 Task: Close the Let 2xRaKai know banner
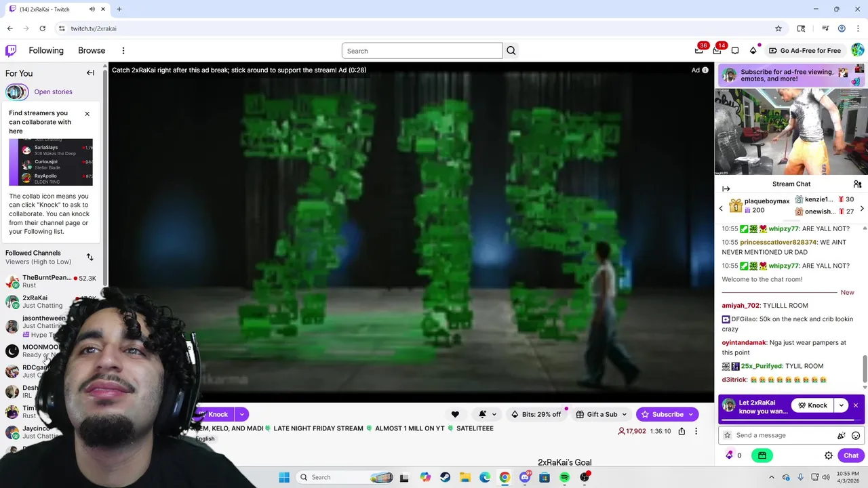click(x=856, y=405)
